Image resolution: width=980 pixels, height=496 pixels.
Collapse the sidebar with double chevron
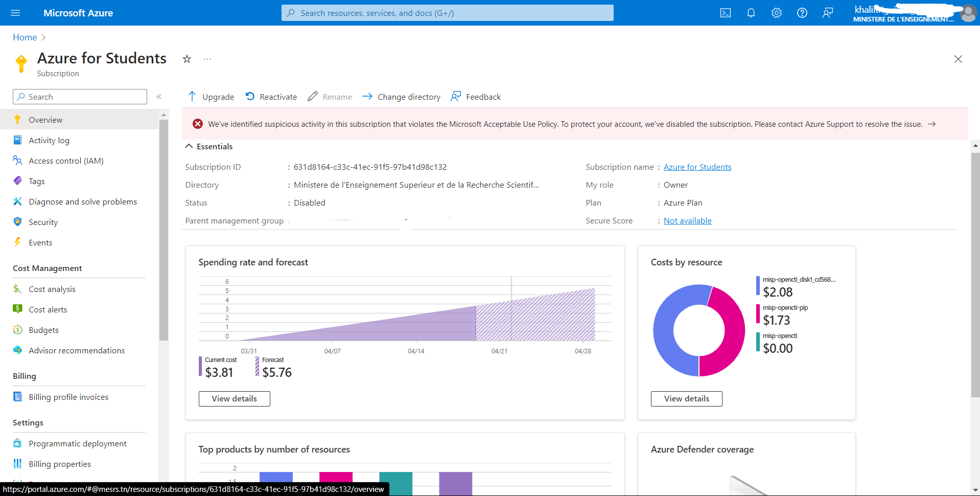tap(159, 97)
